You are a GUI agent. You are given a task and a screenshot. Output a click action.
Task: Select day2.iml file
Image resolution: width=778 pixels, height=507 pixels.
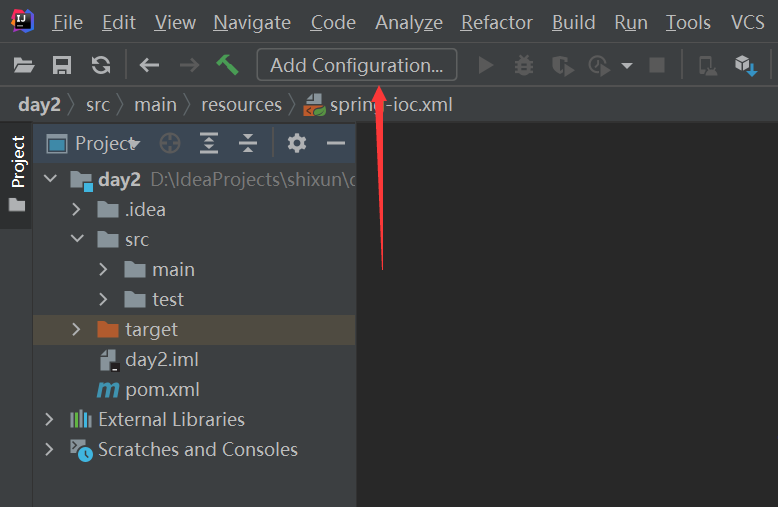(x=194, y=360)
